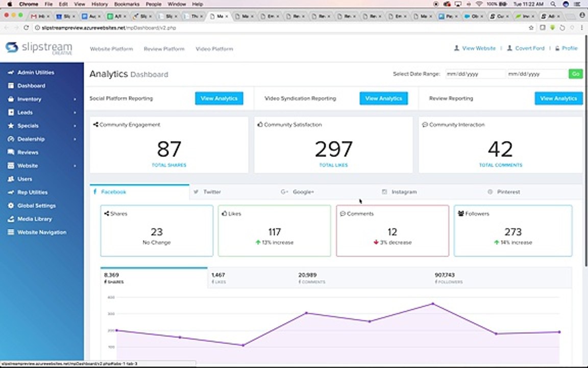588x368 pixels.
Task: Switch to the Google+ tab
Action: (298, 192)
